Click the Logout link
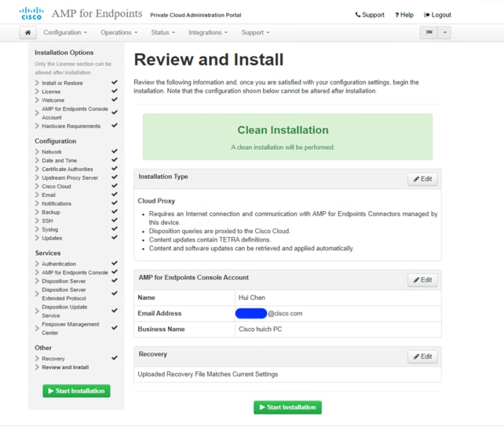504x427 pixels. (437, 15)
